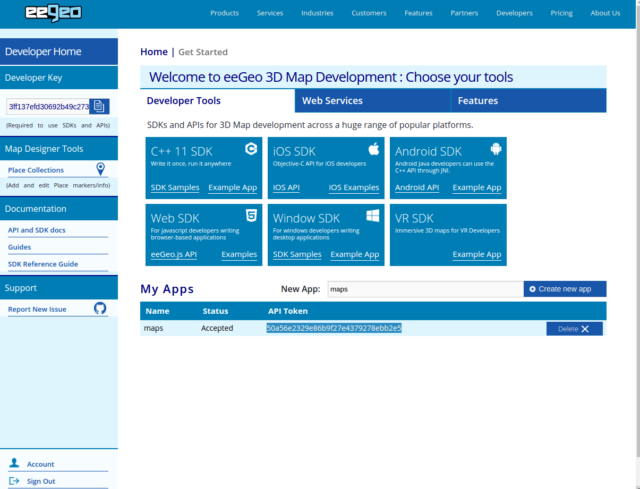640x489 pixels.
Task: Click Sign Out in the sidebar
Action: (x=41, y=481)
